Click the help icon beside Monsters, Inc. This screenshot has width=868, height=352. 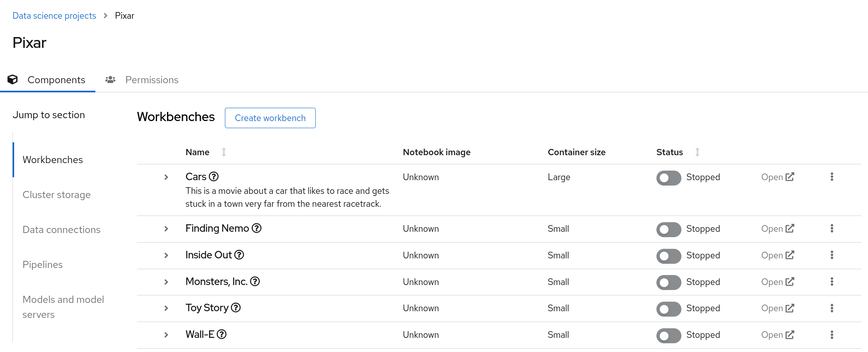coord(255,282)
